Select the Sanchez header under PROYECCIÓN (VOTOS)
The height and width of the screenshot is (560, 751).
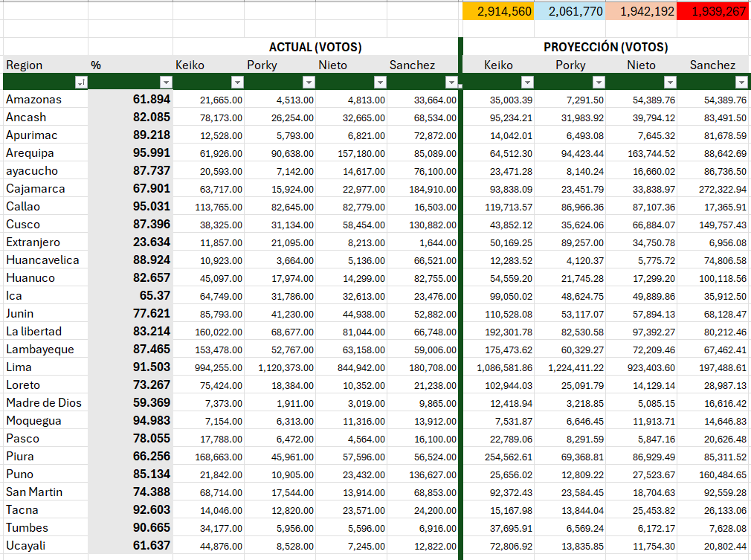pyautogui.click(x=712, y=65)
